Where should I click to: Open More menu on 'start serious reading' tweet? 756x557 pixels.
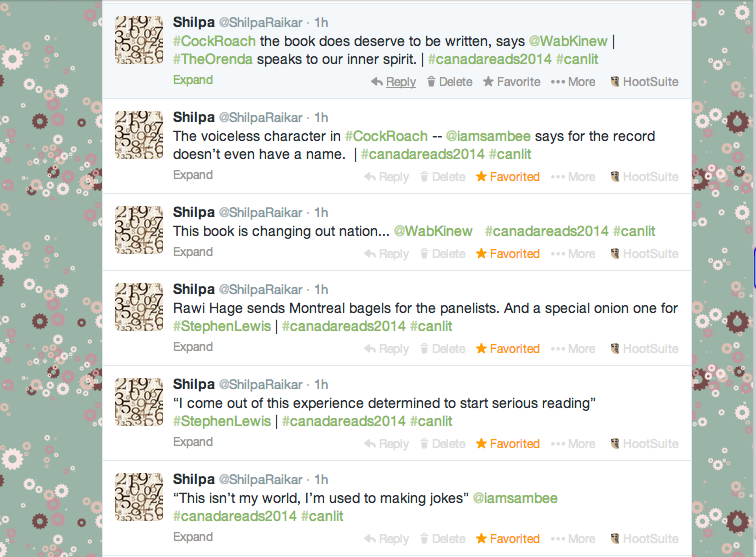(573, 444)
